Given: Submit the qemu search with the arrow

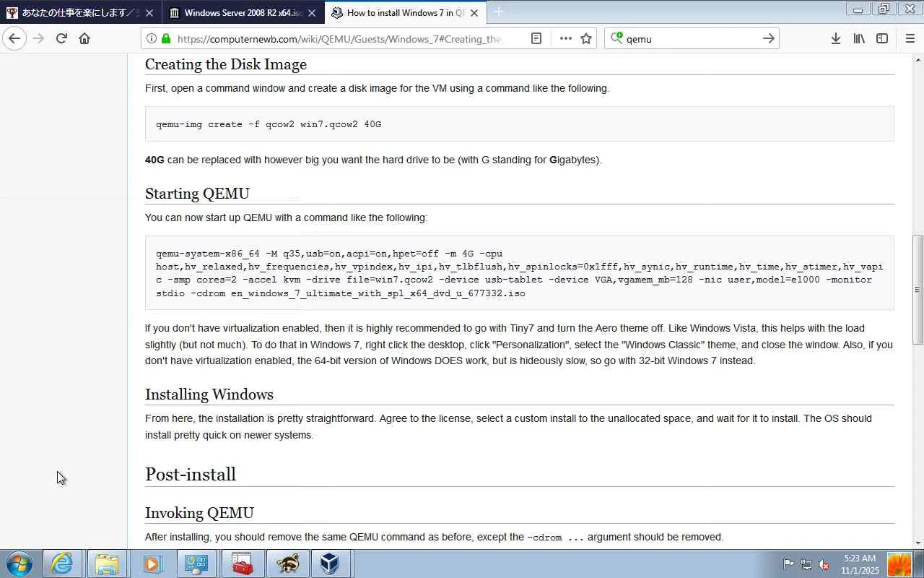Looking at the screenshot, I should pos(769,38).
